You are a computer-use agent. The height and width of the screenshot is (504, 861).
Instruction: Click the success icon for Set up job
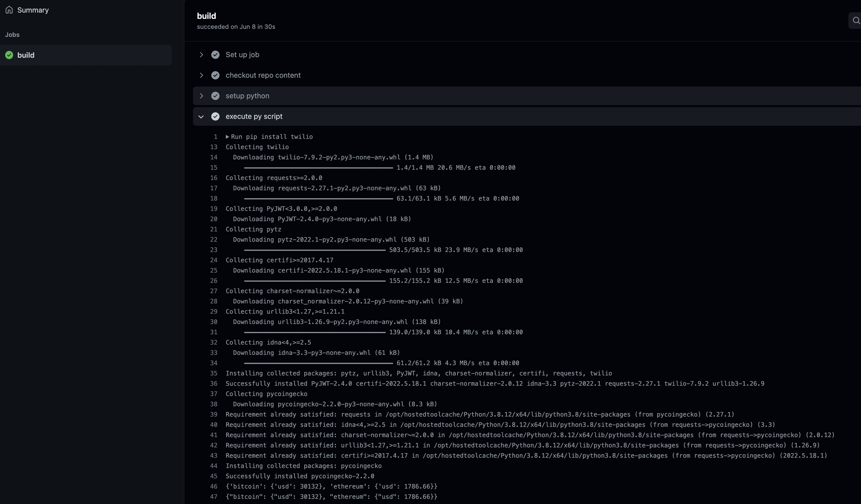215,55
